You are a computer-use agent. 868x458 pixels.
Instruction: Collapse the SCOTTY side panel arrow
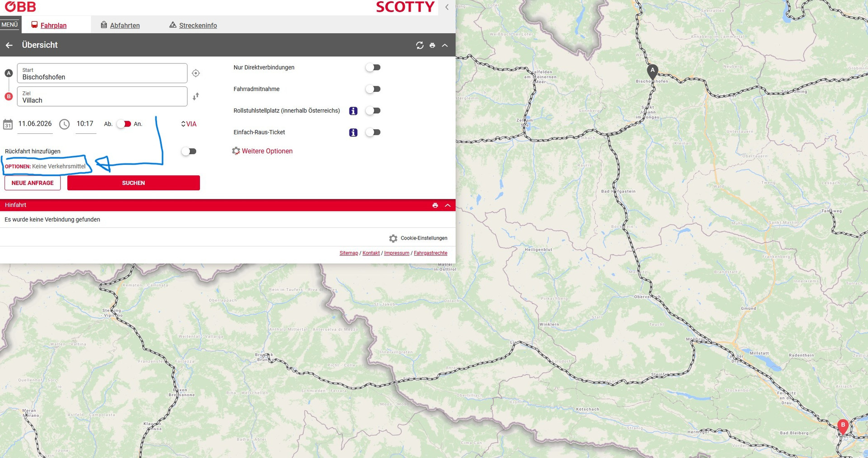tap(447, 7)
